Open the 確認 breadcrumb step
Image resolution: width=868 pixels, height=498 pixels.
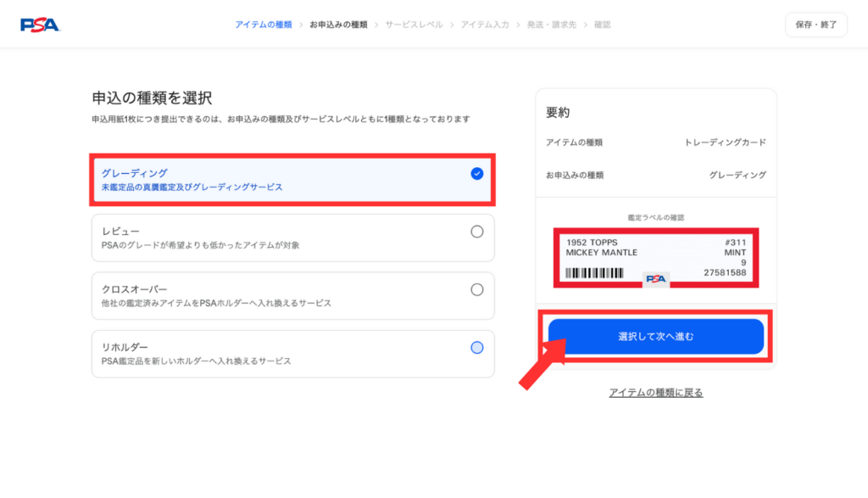coord(603,25)
